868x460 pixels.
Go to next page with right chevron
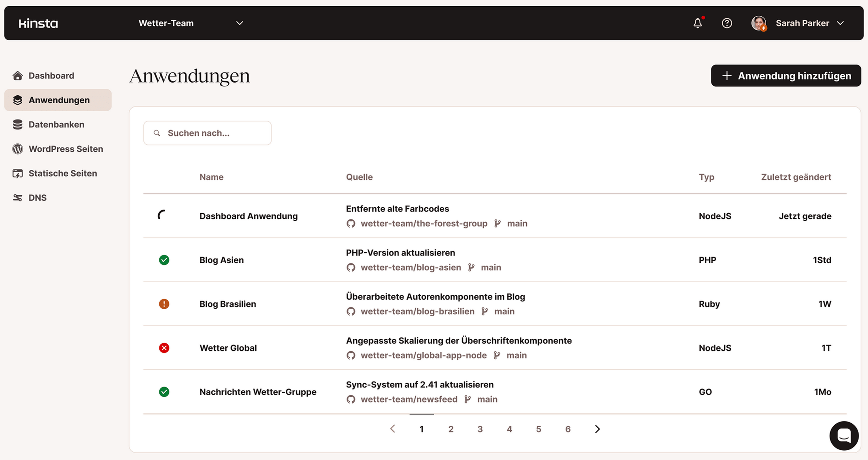[x=597, y=429]
